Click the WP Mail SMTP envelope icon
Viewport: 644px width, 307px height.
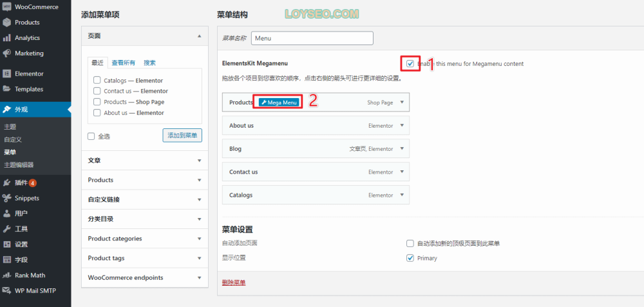[6, 290]
